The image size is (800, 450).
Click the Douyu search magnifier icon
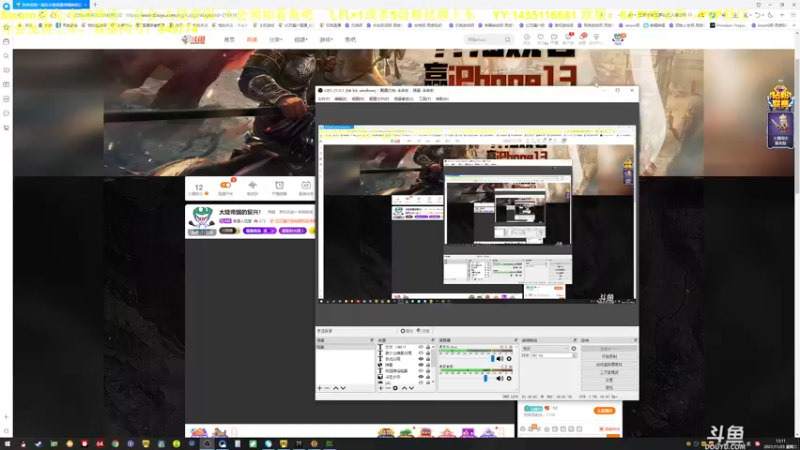[508, 39]
